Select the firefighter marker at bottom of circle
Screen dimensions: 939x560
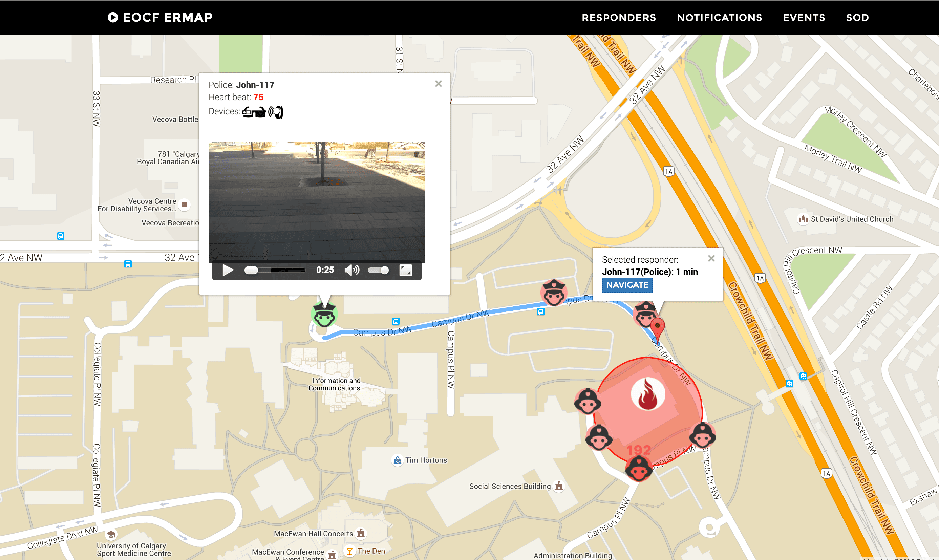click(638, 468)
